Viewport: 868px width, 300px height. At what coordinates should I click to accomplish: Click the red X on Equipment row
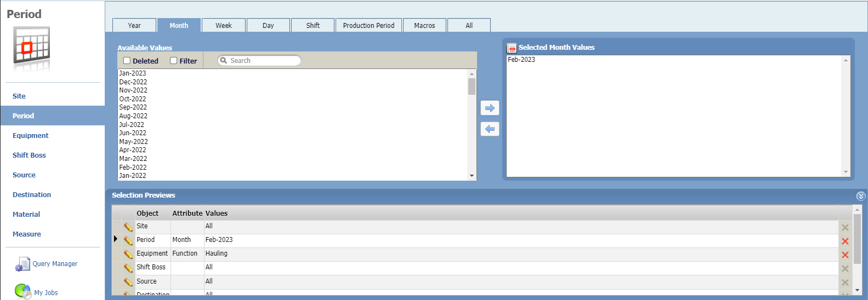click(845, 255)
